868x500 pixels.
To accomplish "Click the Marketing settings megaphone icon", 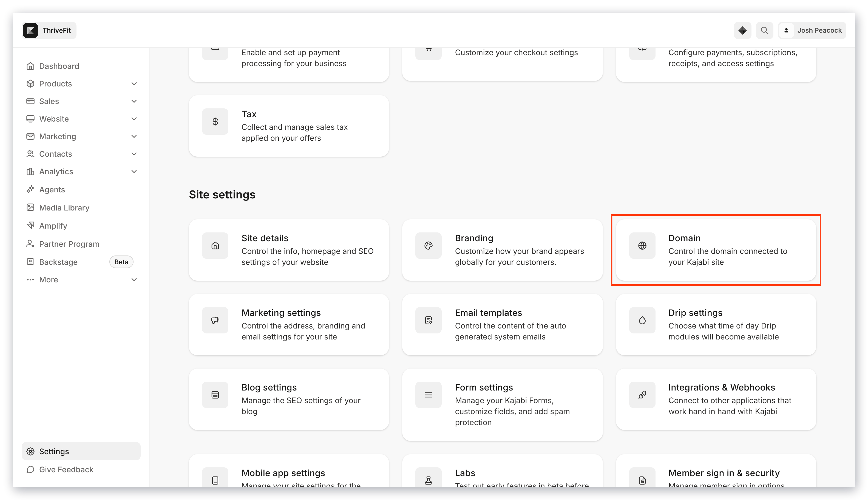I will click(215, 320).
